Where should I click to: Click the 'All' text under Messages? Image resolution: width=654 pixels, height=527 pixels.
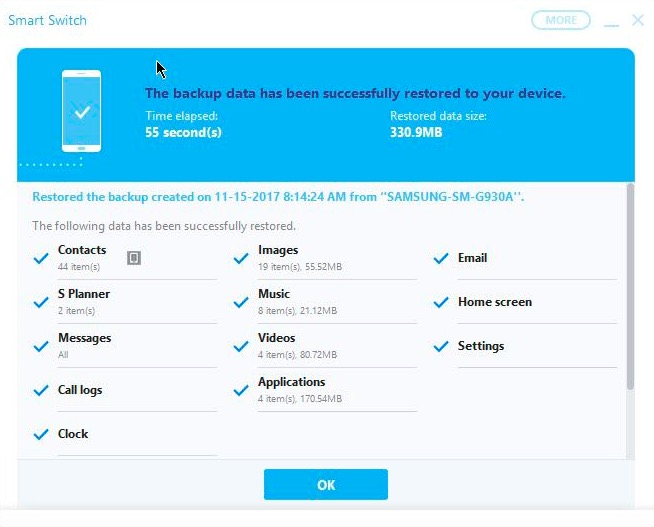coord(63,355)
